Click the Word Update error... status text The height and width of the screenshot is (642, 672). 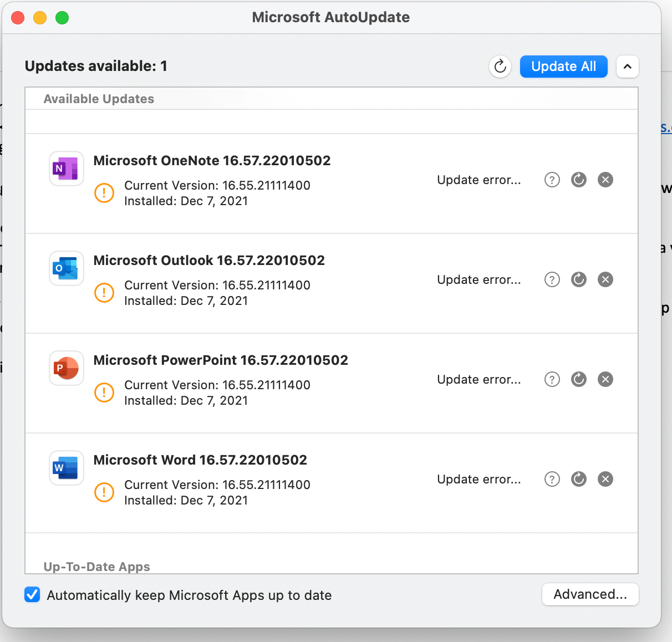pyautogui.click(x=479, y=479)
